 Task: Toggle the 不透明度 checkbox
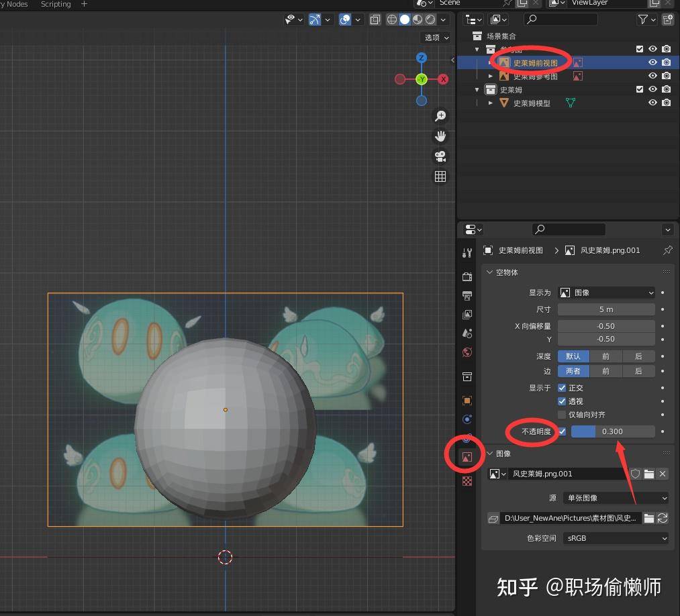coord(562,431)
